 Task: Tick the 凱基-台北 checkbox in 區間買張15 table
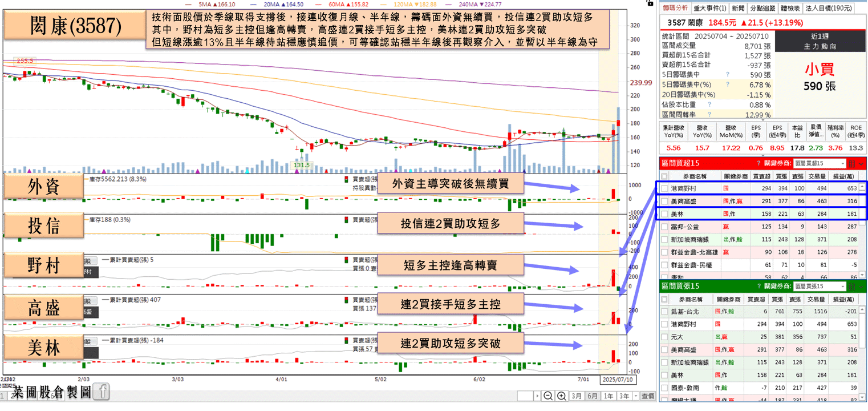pyautogui.click(x=664, y=312)
